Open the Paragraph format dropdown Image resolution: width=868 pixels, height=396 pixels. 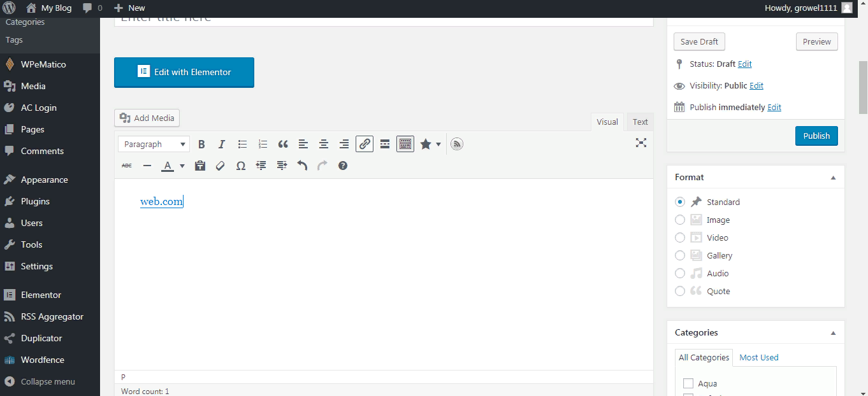coord(154,145)
